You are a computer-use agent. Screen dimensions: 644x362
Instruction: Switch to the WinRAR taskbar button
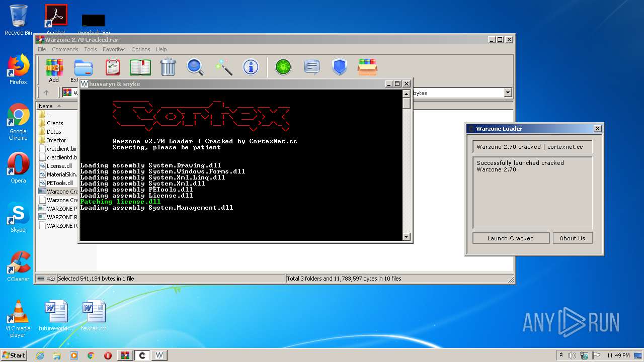tap(125, 355)
